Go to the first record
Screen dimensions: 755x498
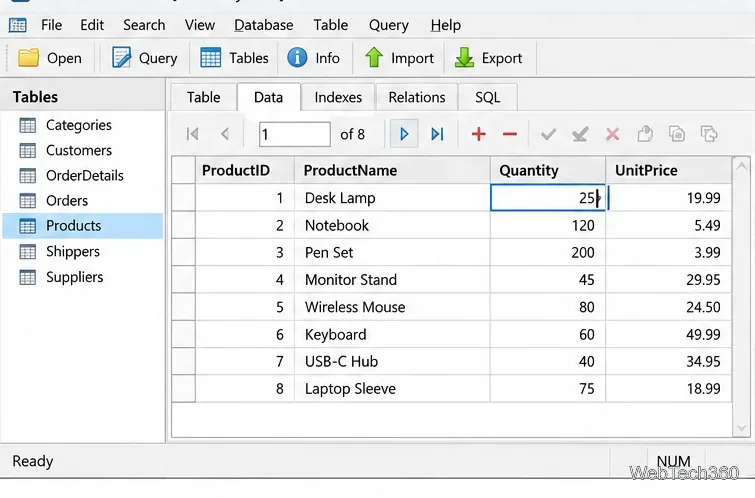193,134
